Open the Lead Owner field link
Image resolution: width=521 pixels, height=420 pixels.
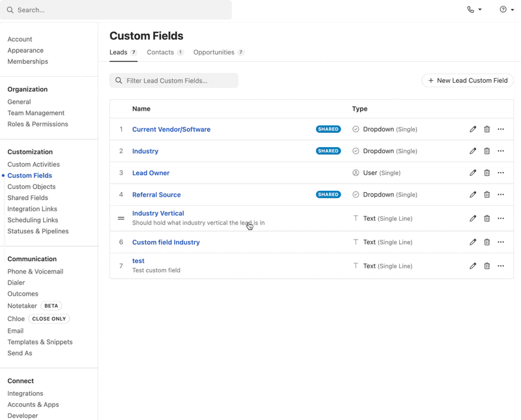(151, 173)
